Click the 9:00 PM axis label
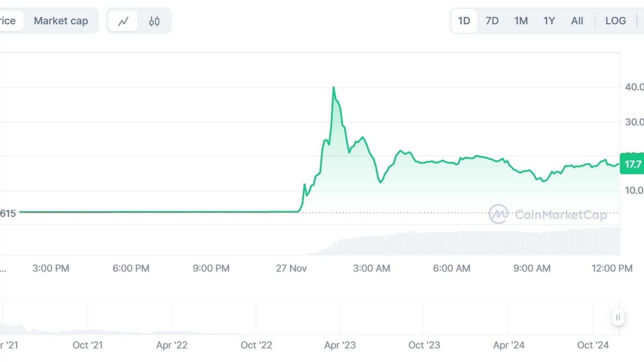644x362 pixels. pos(211,268)
